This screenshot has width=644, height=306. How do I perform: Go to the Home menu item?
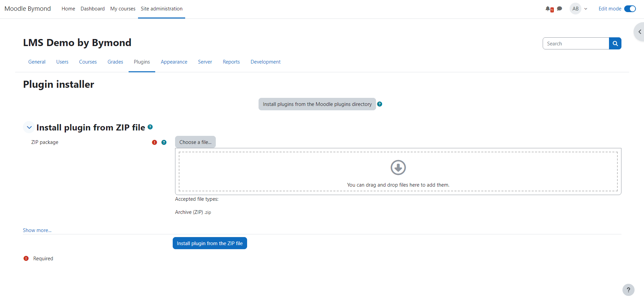[68, 9]
